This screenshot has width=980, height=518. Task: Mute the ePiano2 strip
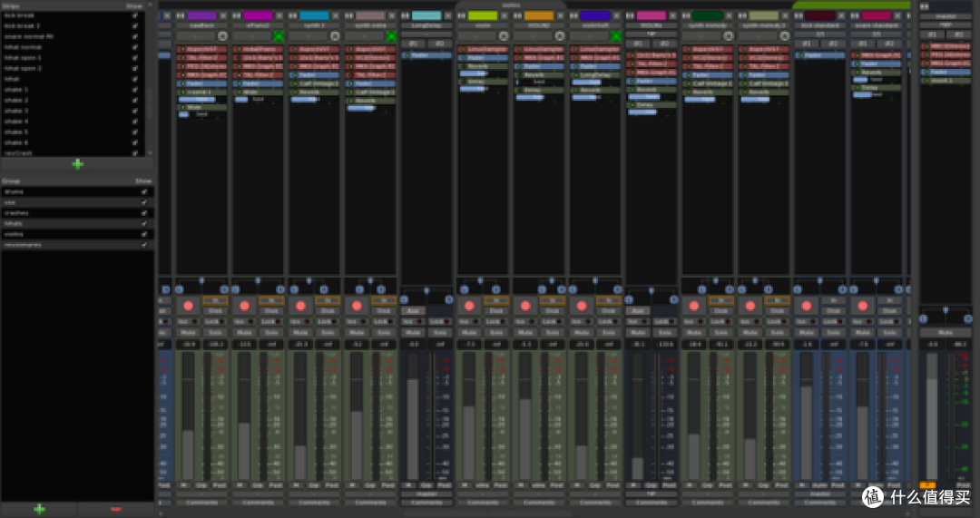coord(244,332)
